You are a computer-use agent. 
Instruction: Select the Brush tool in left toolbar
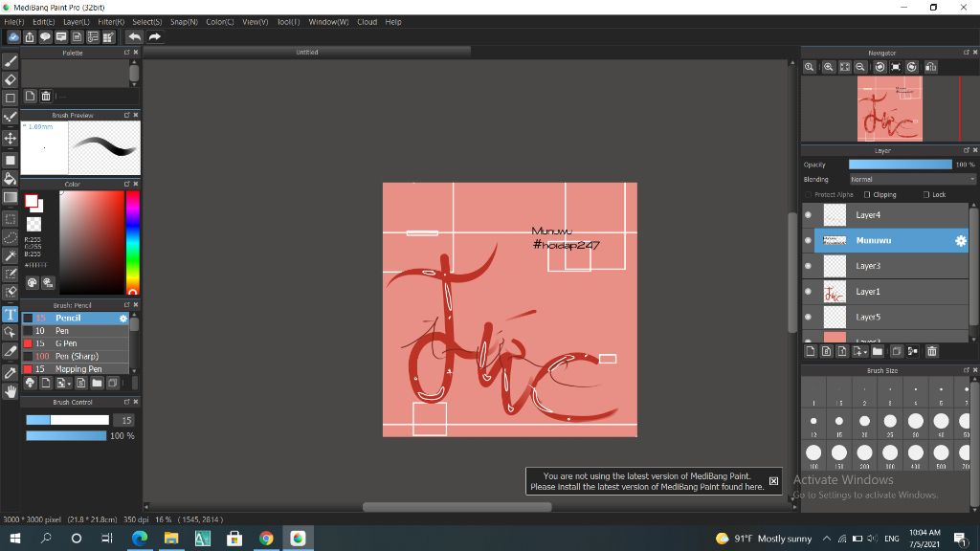(10, 61)
